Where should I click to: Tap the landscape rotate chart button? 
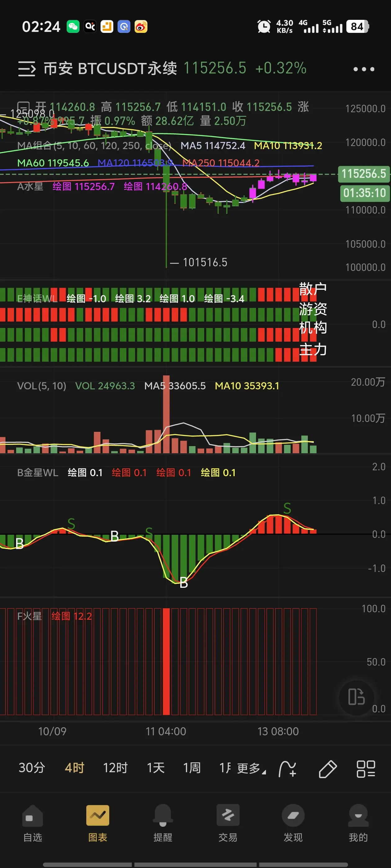coord(357,697)
